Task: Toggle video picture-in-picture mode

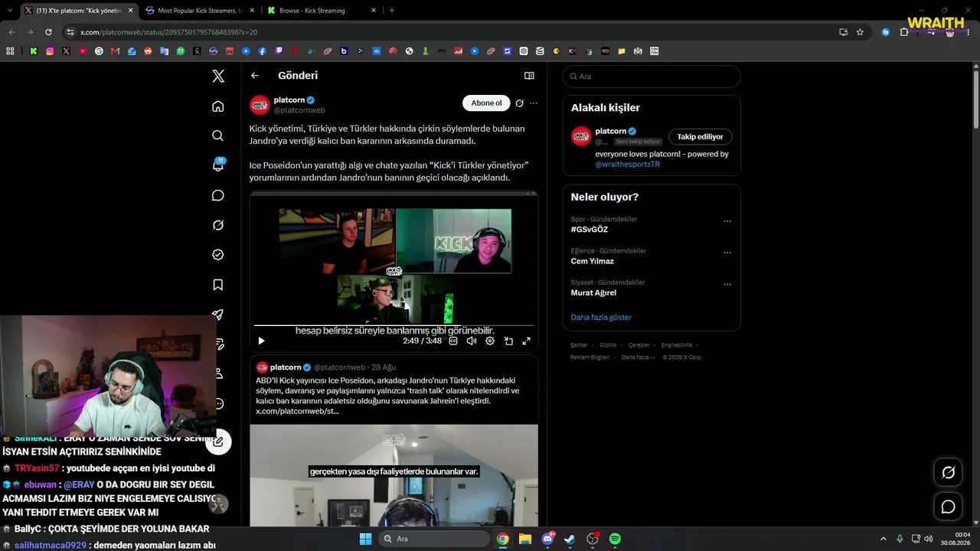Action: click(x=508, y=341)
